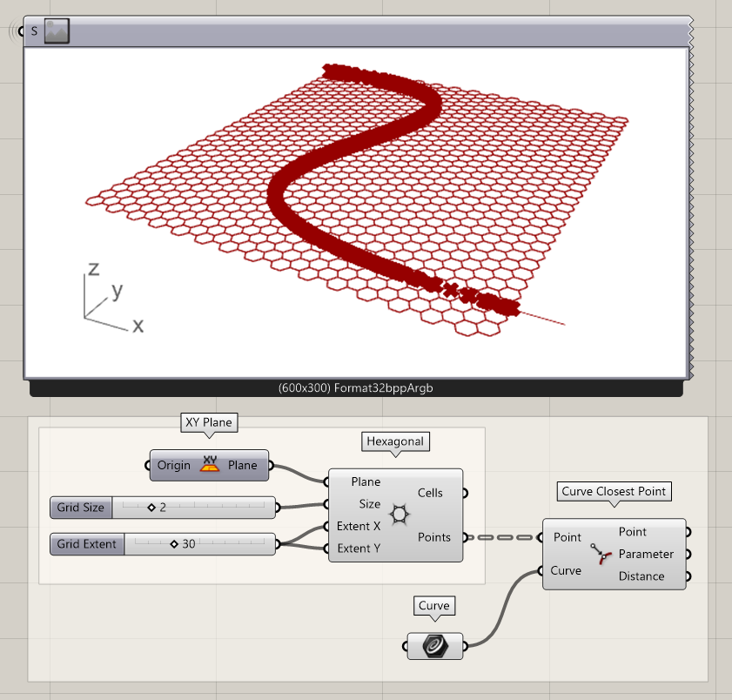Click the Size input on Hexagonal component
Image resolution: width=732 pixels, height=700 pixels.
pos(369,504)
